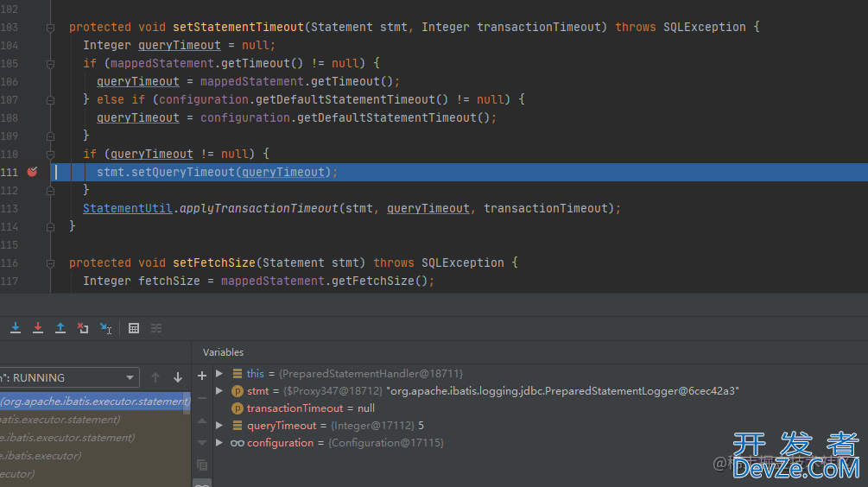The image size is (868, 487).
Task: Add a new watch with the plus icon
Action: coord(202,376)
